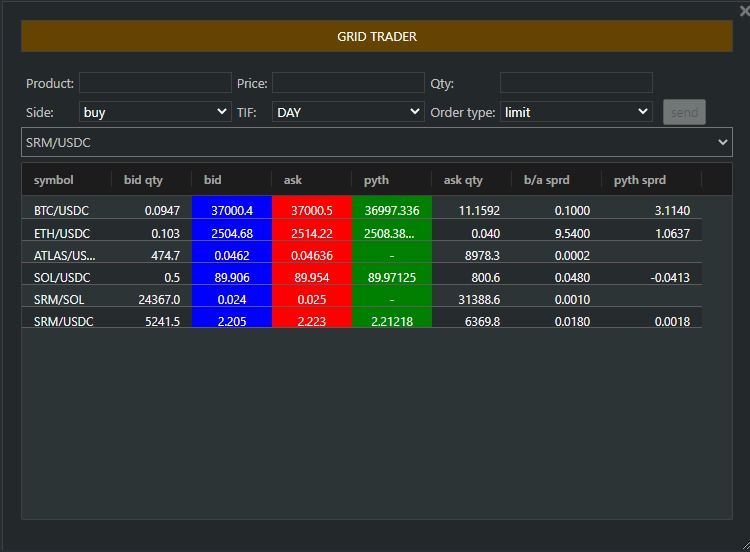The image size is (750, 552).
Task: Close the Grid Trader window
Action: click(745, 11)
